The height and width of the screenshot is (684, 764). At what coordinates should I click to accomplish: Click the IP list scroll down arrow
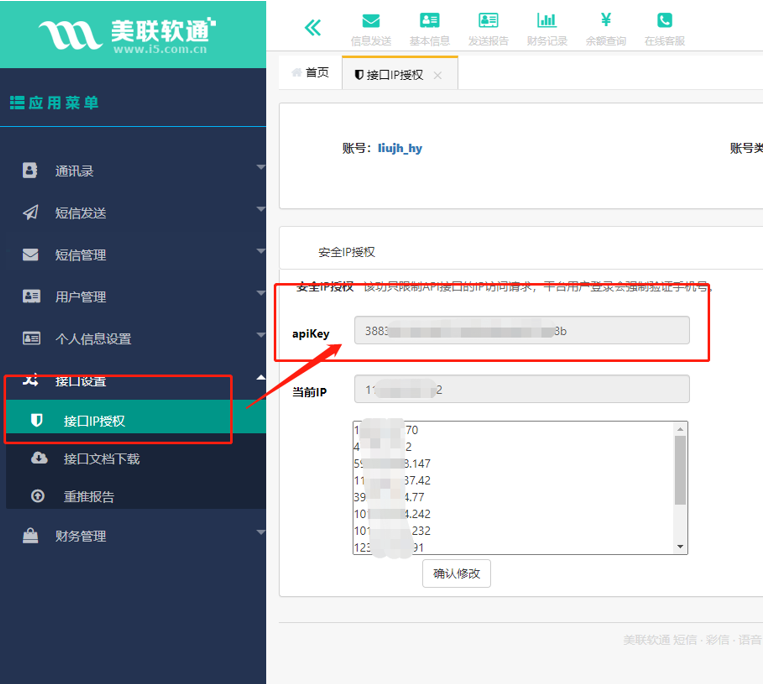pos(680,547)
